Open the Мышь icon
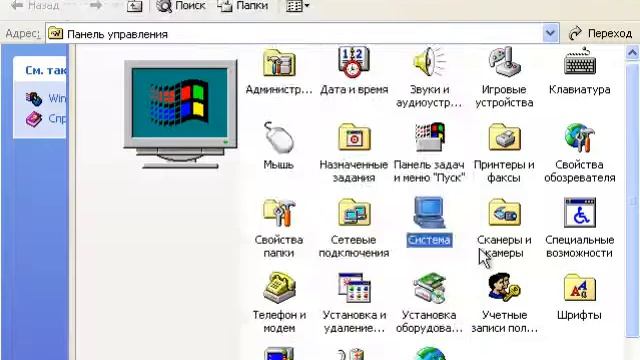 point(279,138)
